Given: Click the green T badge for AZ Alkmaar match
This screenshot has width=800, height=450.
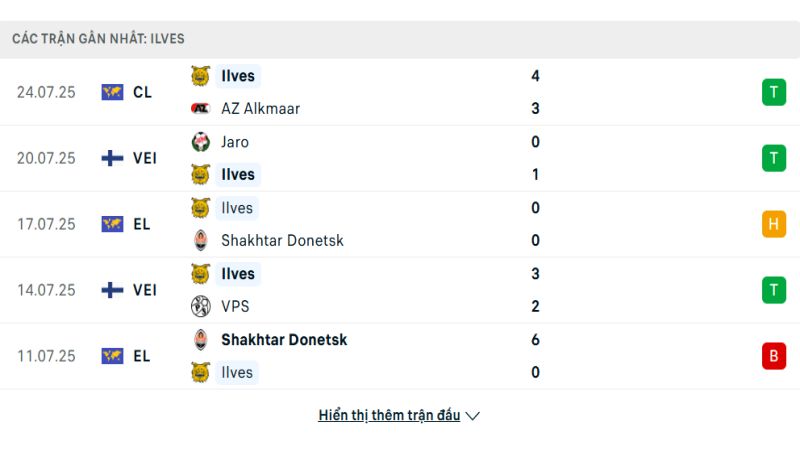Looking at the screenshot, I should click(x=774, y=92).
